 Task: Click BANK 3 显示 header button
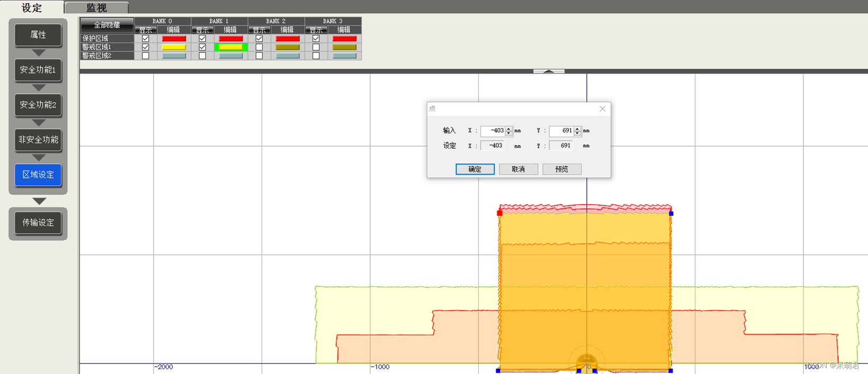[316, 30]
